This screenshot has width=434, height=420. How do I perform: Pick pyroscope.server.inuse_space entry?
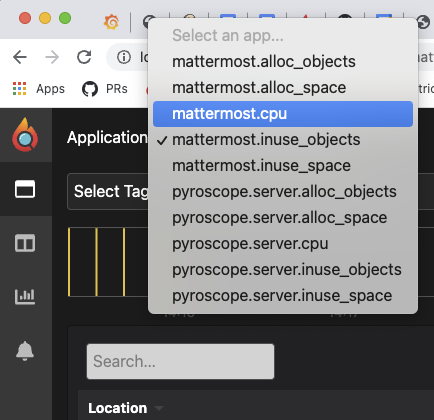283,296
